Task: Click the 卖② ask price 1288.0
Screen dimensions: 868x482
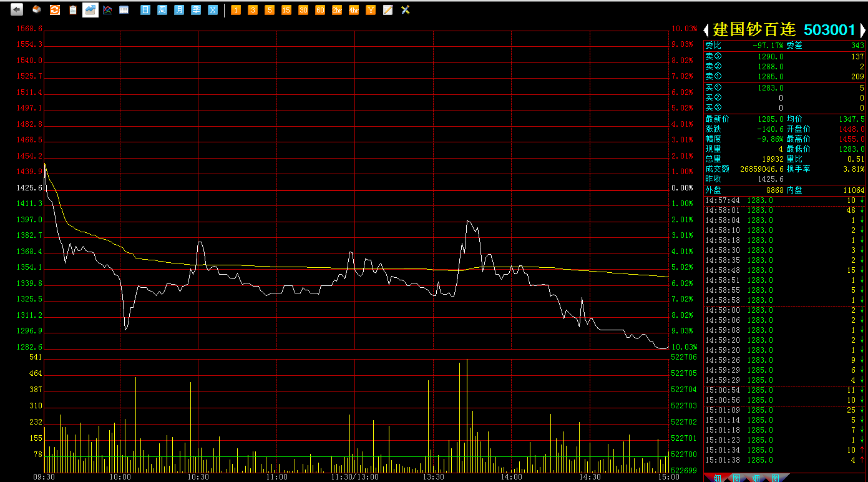Action: [x=771, y=67]
